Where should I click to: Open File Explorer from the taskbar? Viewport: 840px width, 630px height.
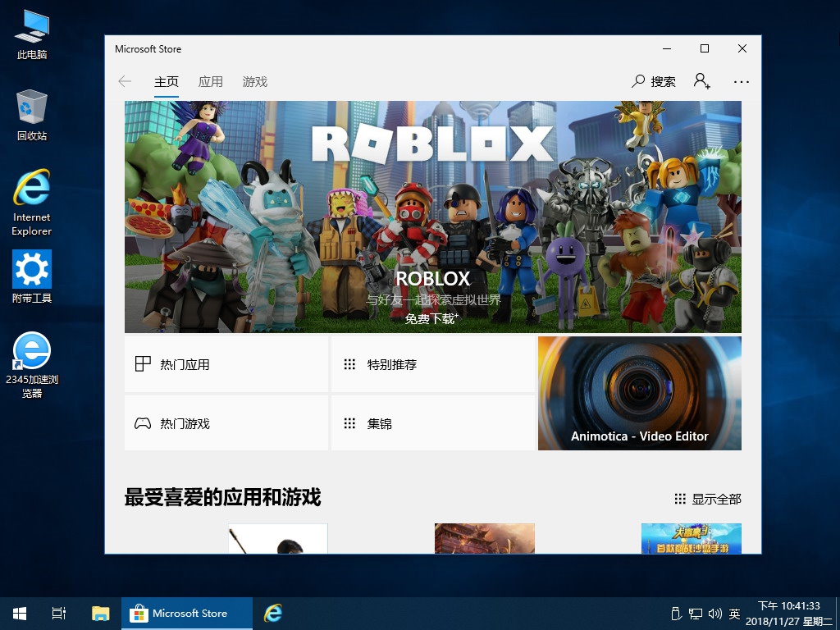pos(100,614)
